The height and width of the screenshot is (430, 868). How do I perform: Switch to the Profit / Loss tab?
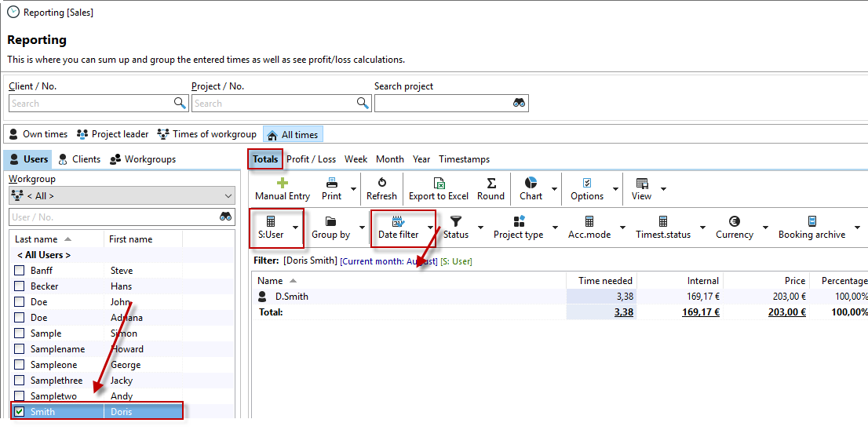click(311, 159)
